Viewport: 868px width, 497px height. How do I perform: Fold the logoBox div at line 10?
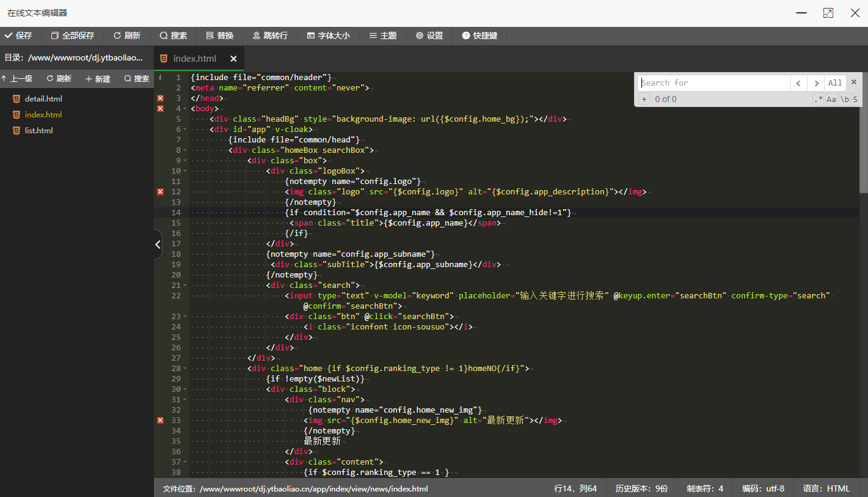pyautogui.click(x=185, y=171)
